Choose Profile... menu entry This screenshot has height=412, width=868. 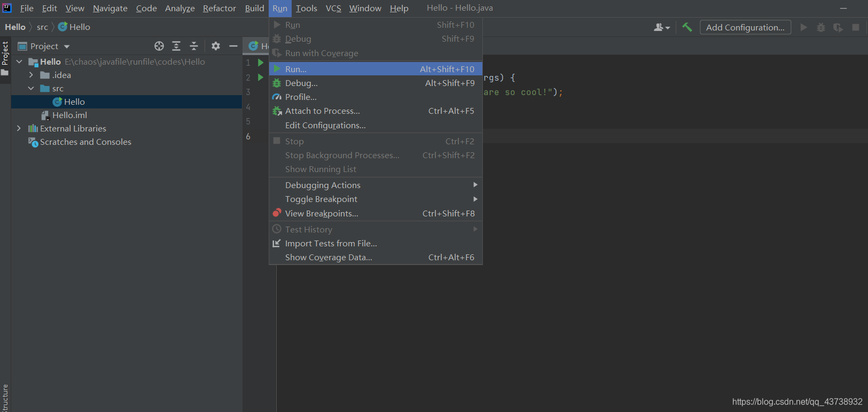coord(376,97)
